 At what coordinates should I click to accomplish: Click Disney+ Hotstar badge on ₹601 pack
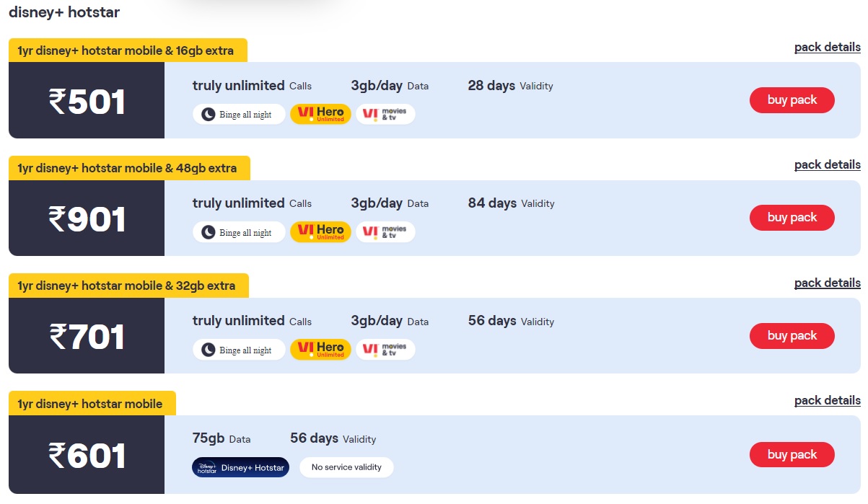pyautogui.click(x=240, y=467)
